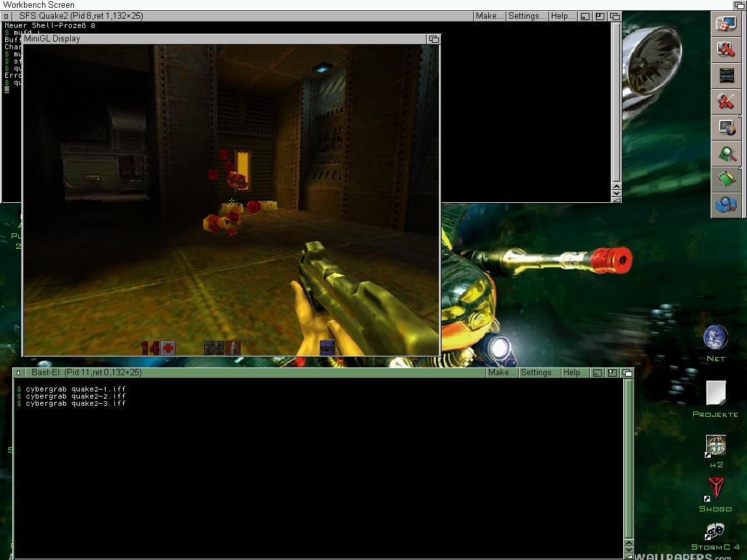Screen dimensions: 747x560
Task: Open Settings... in the SFS:Quake2 shell window
Action: [527, 16]
